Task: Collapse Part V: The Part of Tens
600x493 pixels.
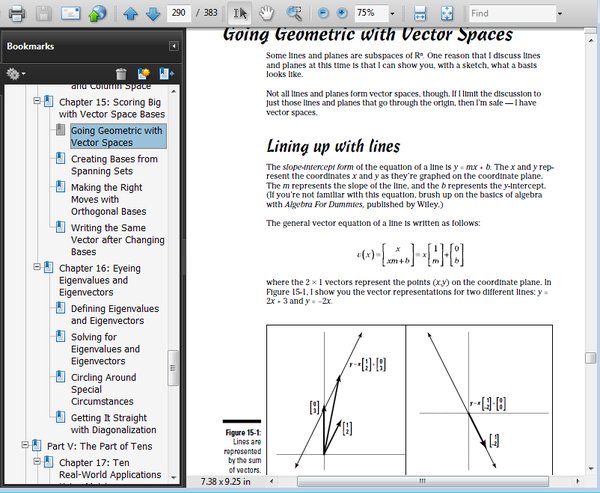Action: (x=25, y=445)
